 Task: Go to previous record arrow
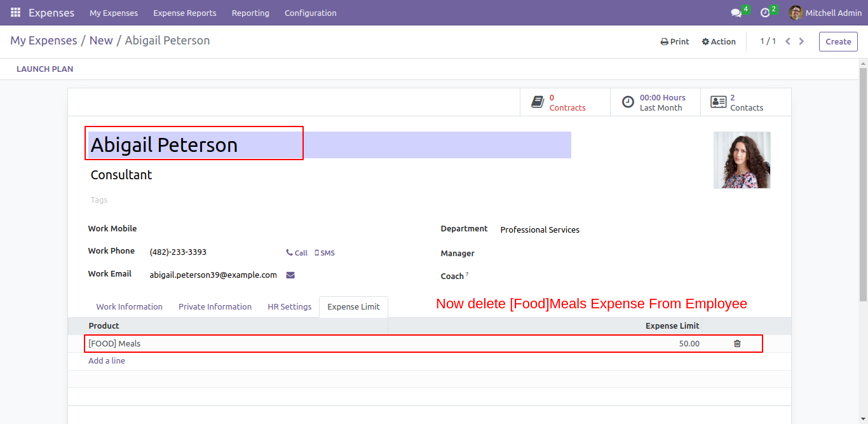click(788, 41)
